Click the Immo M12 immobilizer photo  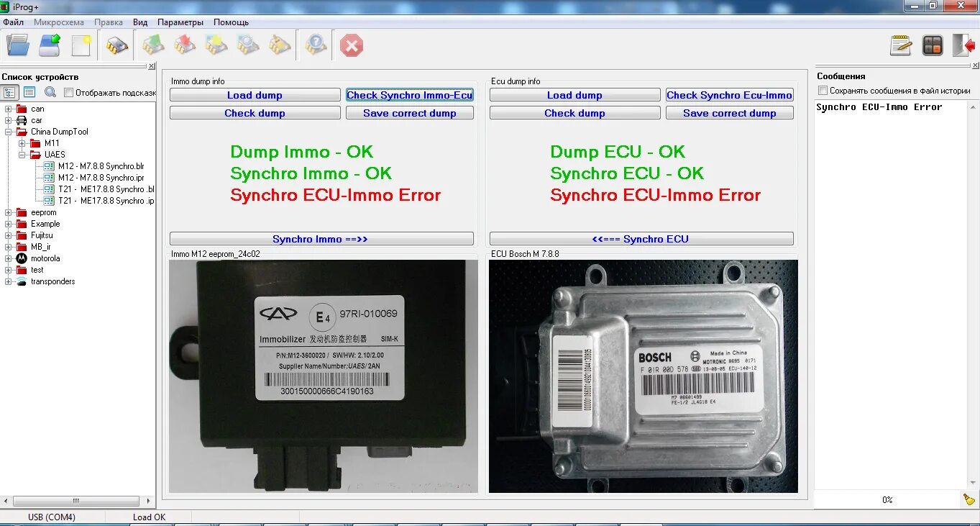click(324, 376)
